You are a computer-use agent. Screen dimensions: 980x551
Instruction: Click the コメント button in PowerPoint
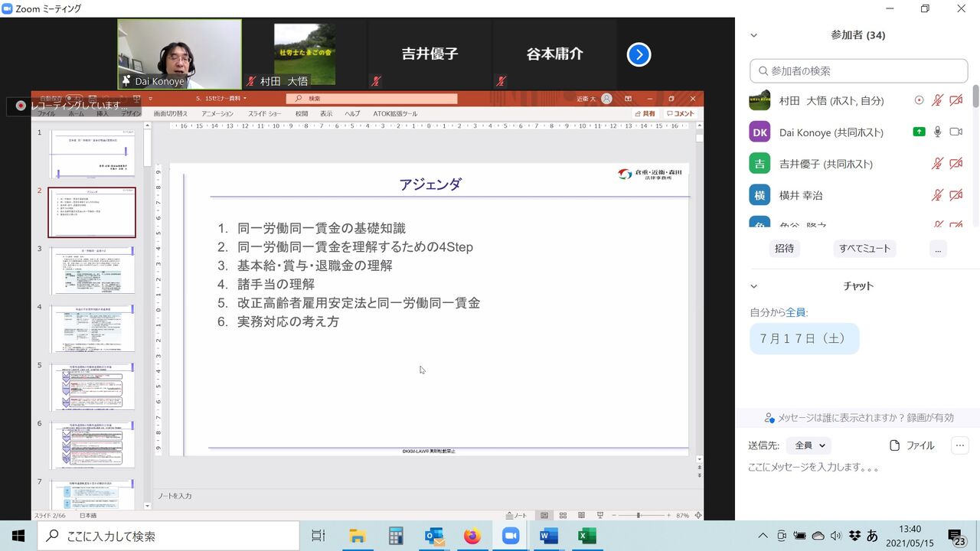tap(680, 113)
